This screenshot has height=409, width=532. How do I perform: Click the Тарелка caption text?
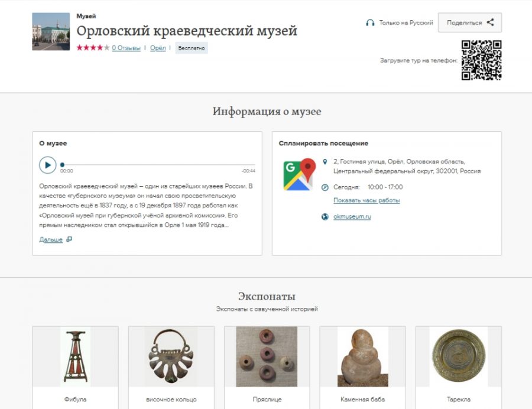coord(459,400)
